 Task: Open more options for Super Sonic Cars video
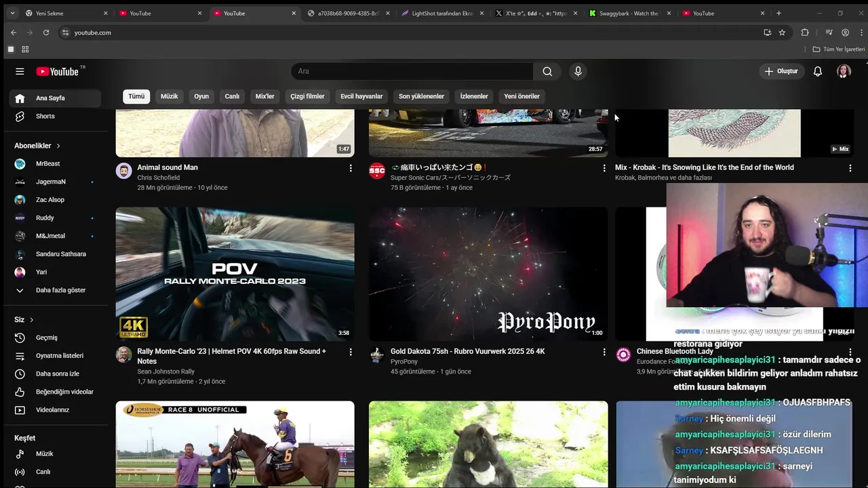604,168
